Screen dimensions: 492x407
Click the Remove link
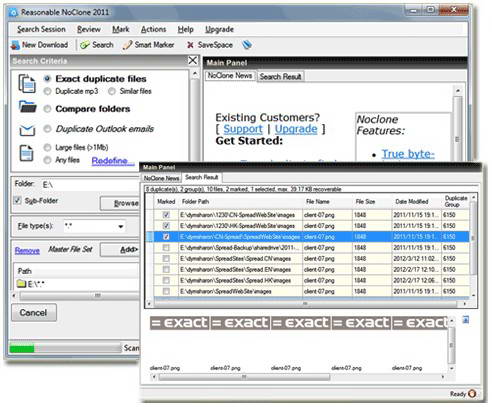27,250
